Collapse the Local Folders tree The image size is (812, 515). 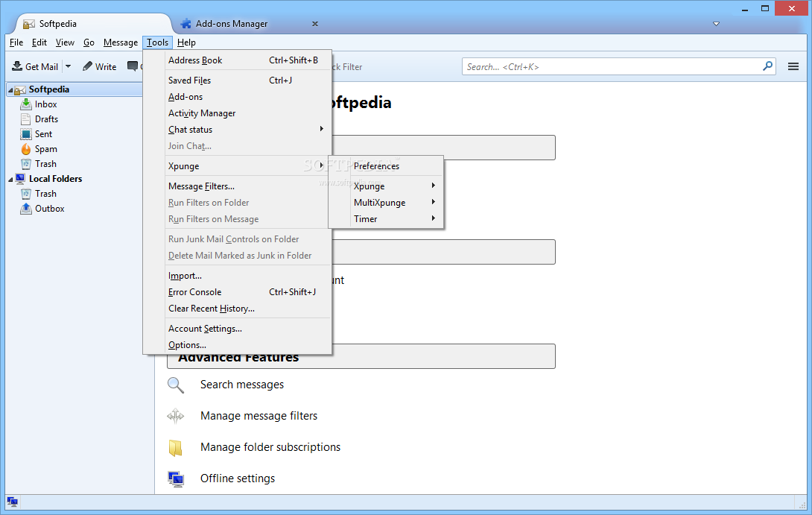pos(10,180)
